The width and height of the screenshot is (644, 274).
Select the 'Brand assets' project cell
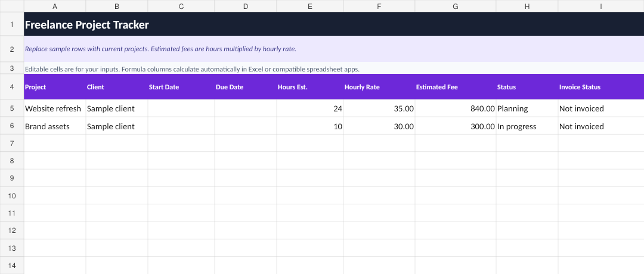(x=55, y=126)
